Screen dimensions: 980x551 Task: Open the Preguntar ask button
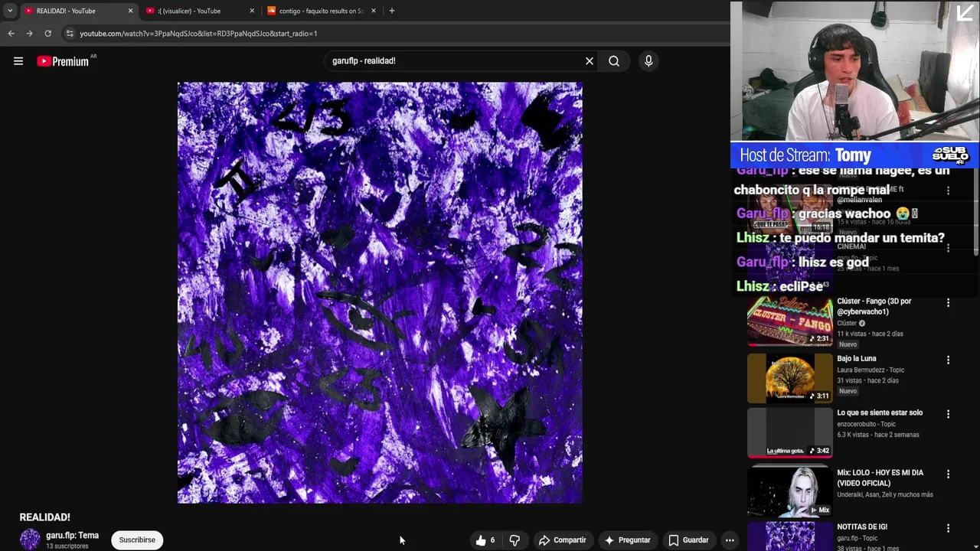627,540
